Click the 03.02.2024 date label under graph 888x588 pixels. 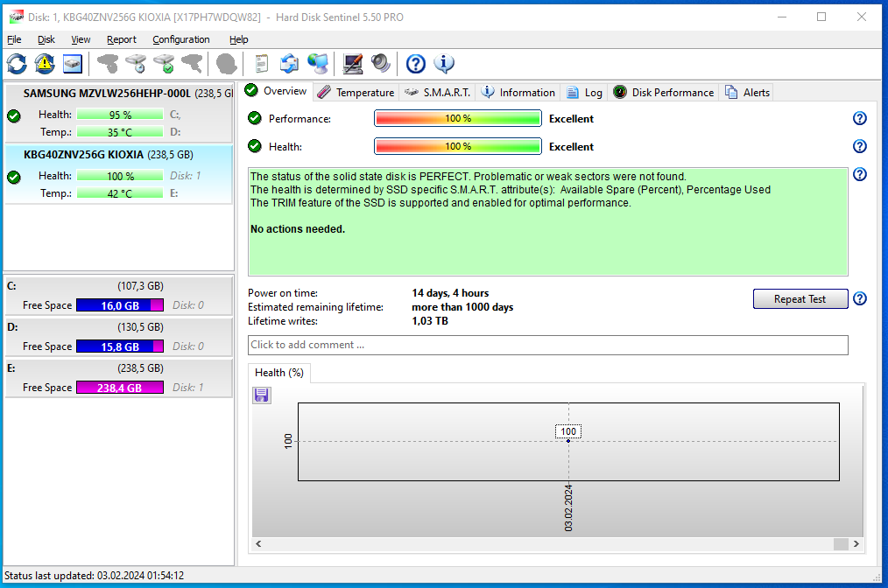568,507
